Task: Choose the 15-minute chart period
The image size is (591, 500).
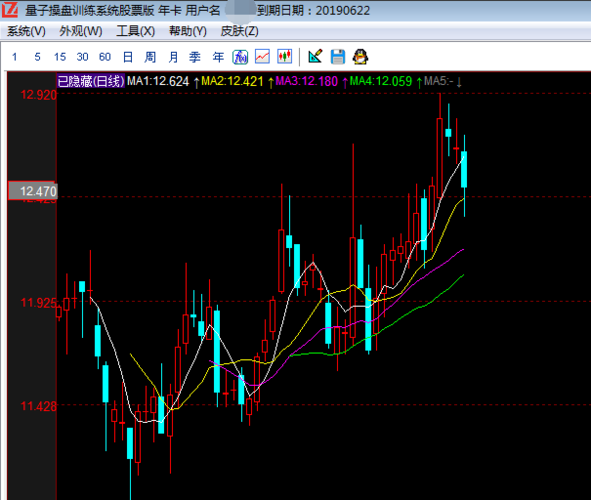Action: pyautogui.click(x=60, y=57)
